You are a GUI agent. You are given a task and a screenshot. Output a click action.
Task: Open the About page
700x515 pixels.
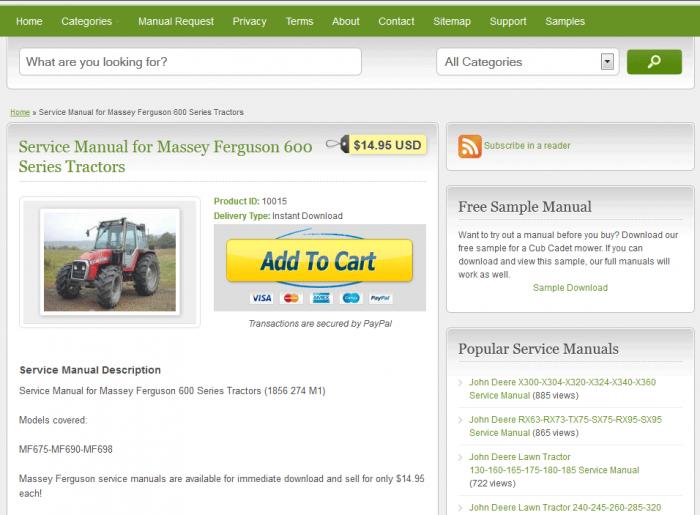pyautogui.click(x=346, y=21)
